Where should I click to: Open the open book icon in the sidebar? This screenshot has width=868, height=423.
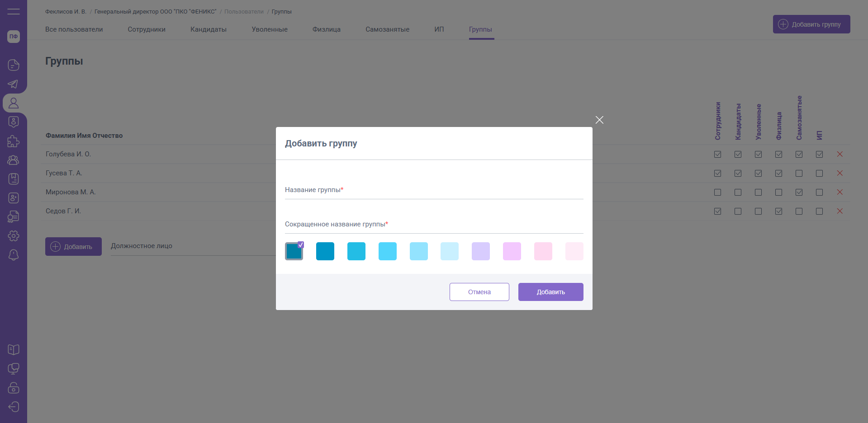coord(14,350)
